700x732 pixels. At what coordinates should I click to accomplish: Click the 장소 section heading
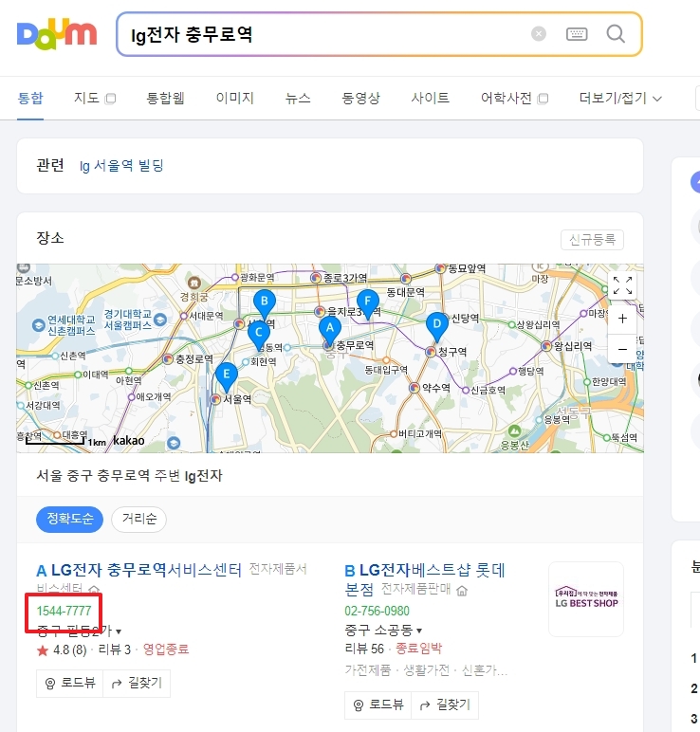[50, 238]
